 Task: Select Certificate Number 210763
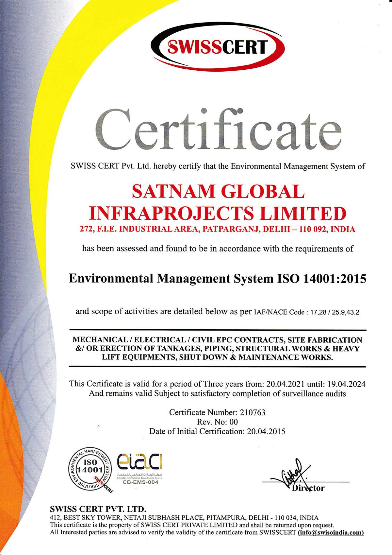[217, 412]
